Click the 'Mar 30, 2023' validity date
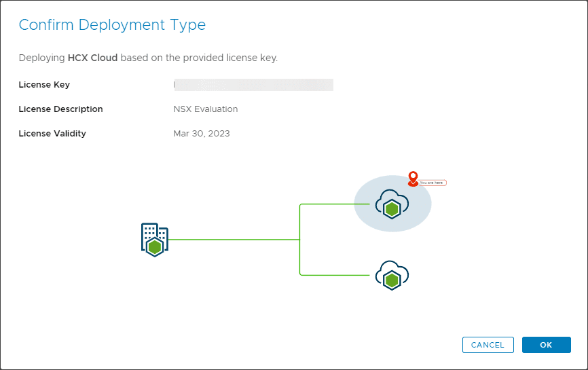Viewport: 588px width, 370px height. pos(202,134)
